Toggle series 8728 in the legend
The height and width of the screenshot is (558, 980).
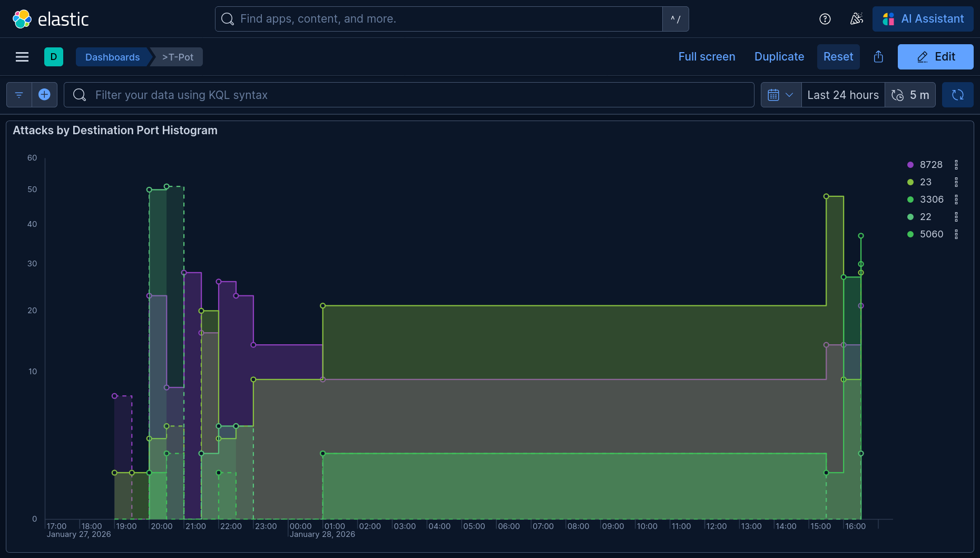pyautogui.click(x=931, y=165)
